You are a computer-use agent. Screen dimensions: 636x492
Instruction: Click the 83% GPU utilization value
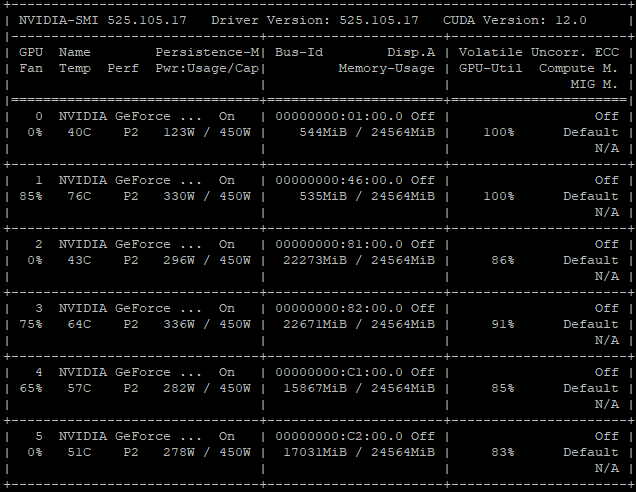pyautogui.click(x=503, y=452)
